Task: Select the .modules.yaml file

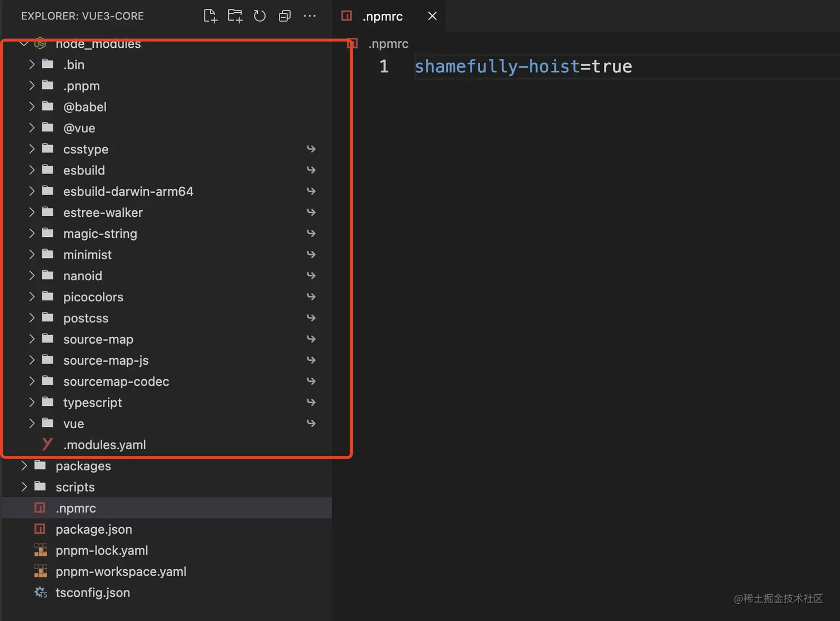Action: (104, 445)
